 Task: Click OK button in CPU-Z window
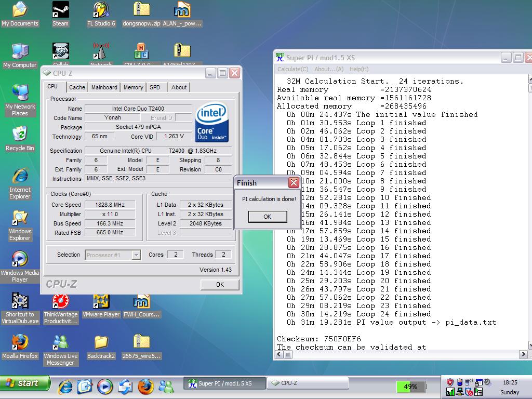(220, 284)
